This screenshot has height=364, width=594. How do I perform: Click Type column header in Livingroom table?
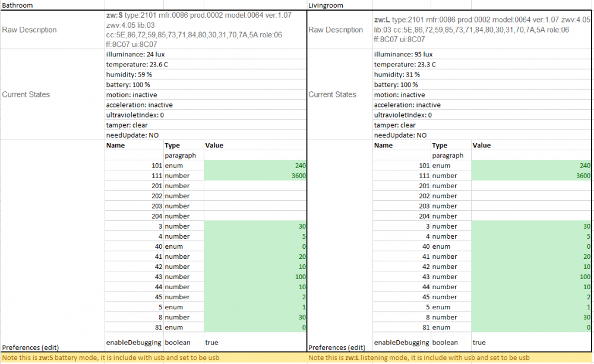coord(440,145)
